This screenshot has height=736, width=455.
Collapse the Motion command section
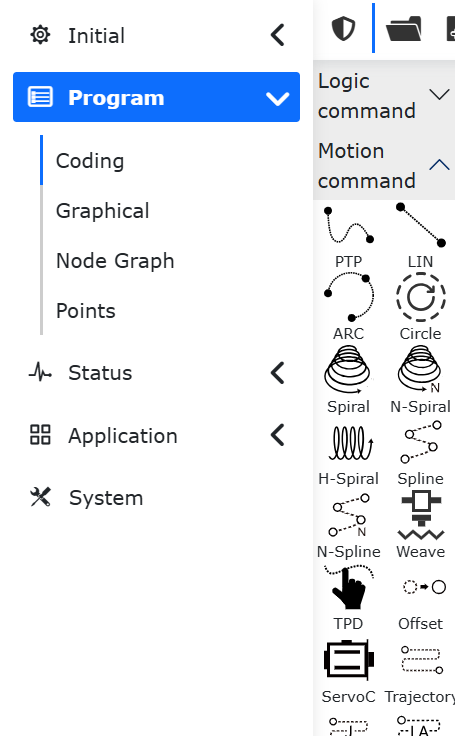[x=384, y=166]
